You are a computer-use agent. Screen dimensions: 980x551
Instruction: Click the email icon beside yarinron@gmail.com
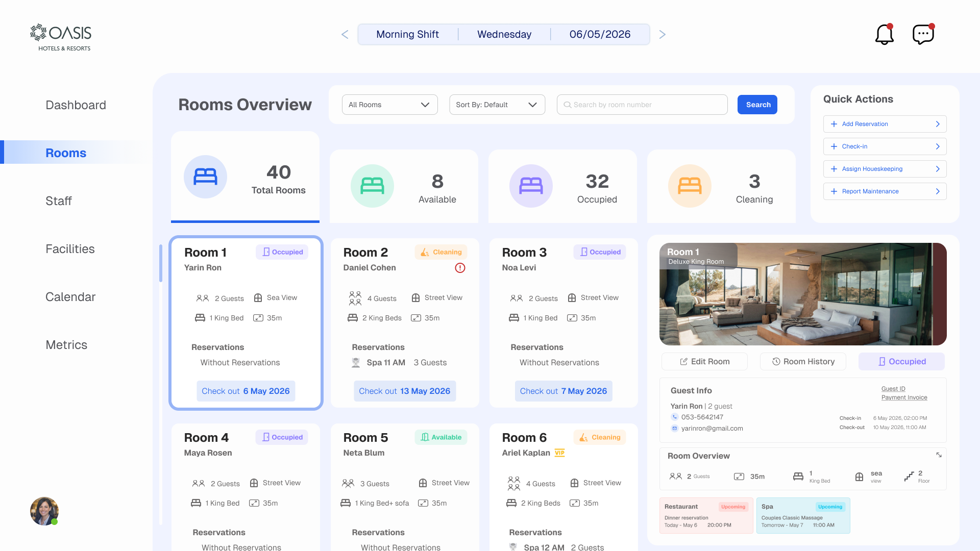674,428
